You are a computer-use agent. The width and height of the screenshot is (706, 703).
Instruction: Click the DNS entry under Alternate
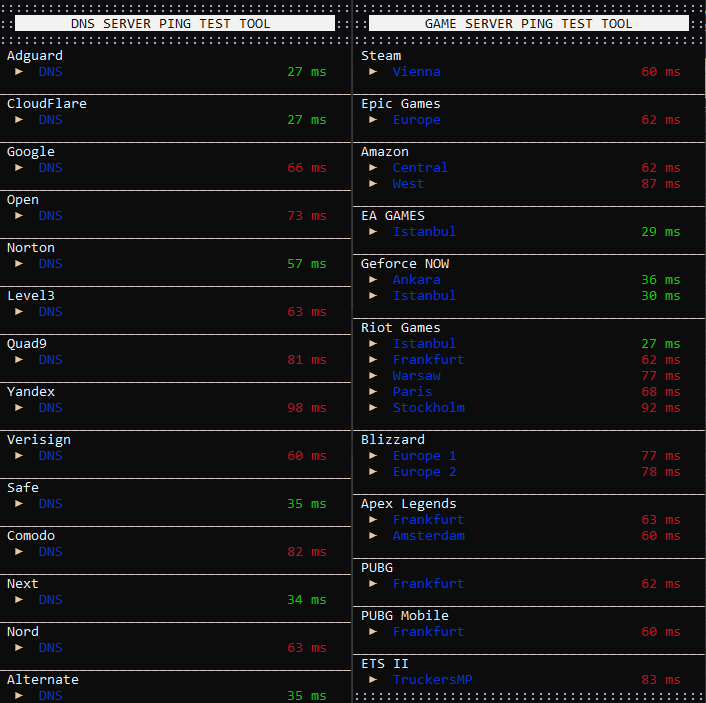(x=50, y=695)
